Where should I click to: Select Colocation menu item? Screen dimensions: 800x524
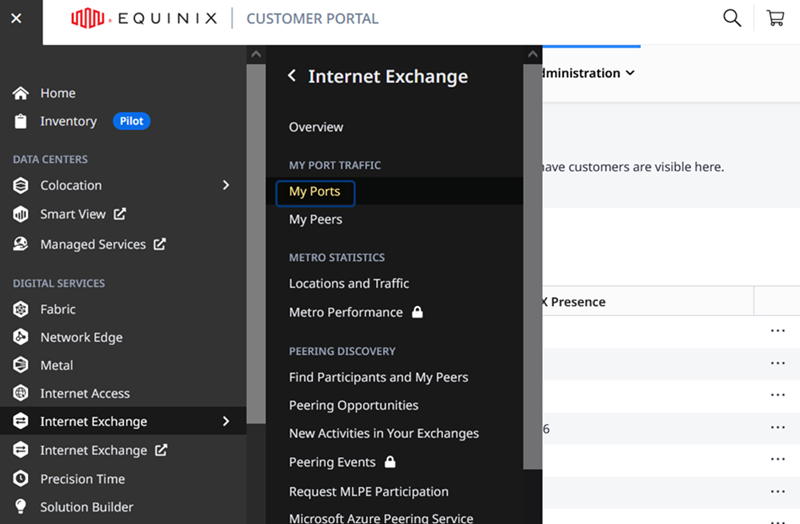[71, 185]
